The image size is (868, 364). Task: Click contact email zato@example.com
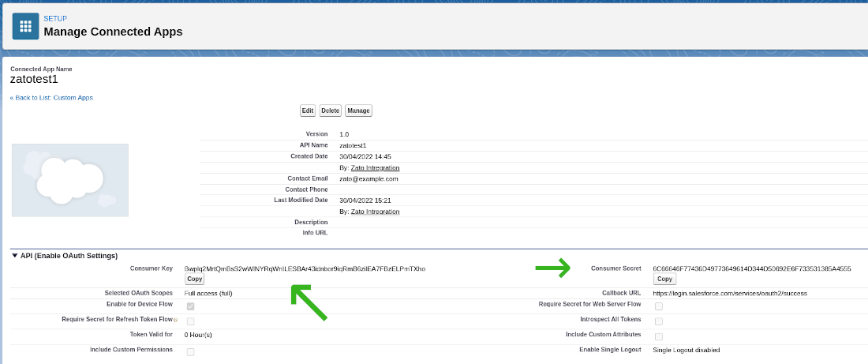369,179
